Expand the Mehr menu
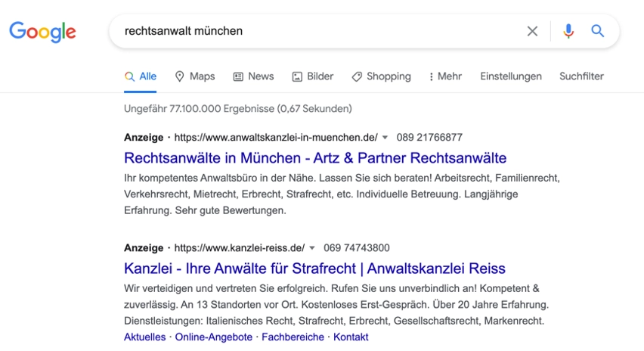This screenshot has width=644, height=351. [444, 76]
